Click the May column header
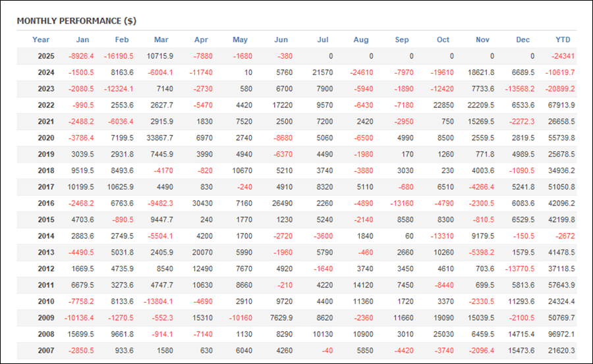This screenshot has width=593, height=364. point(240,39)
